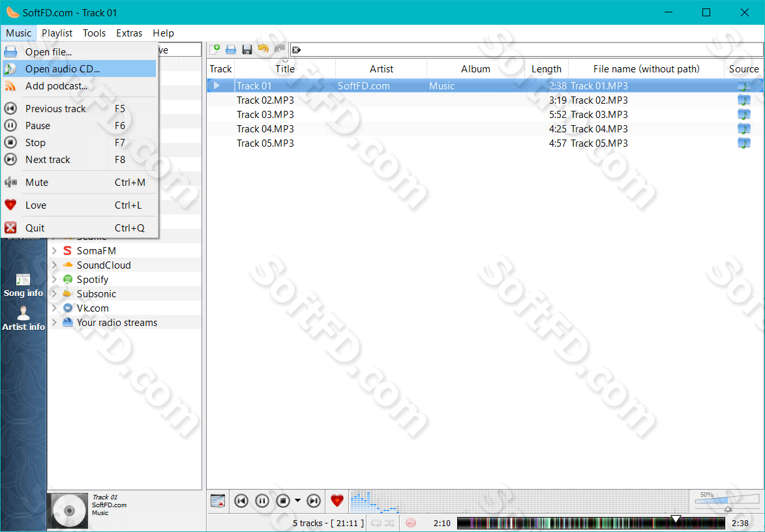Open the Extras menu
765x532 pixels.
pos(129,33)
